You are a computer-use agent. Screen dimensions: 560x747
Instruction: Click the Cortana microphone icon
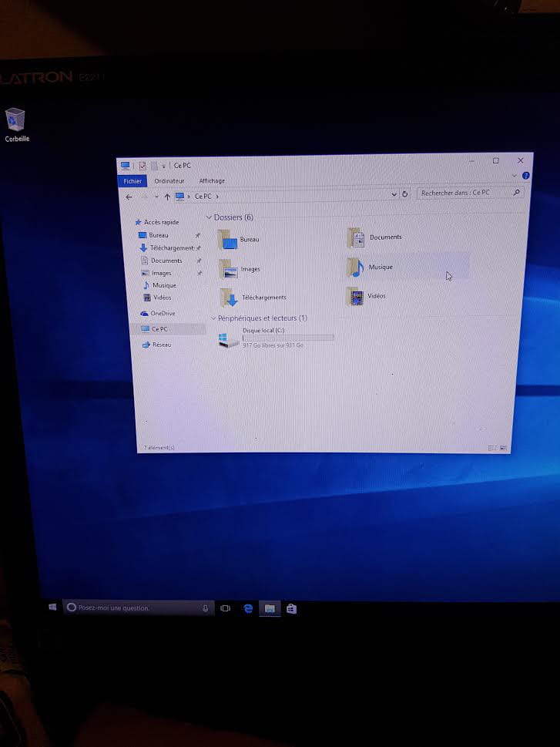point(205,608)
